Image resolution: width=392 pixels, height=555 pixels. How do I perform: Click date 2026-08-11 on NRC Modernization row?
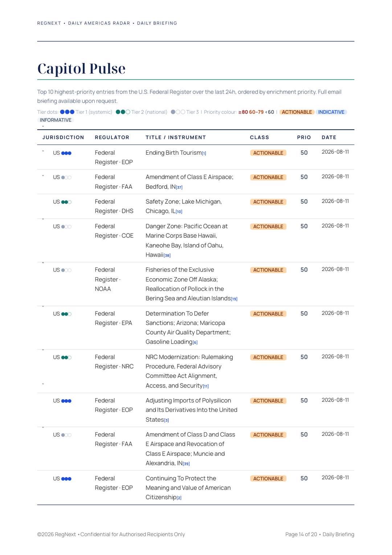(335, 357)
